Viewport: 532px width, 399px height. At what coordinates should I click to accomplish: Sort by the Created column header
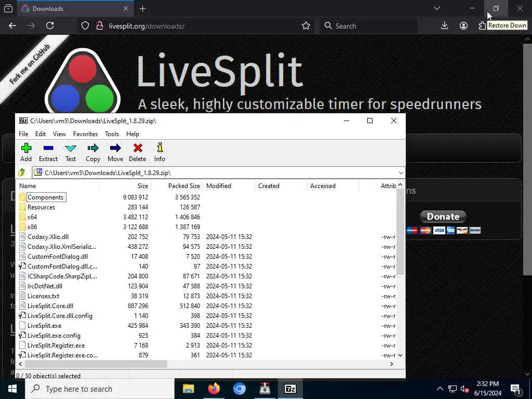point(281,186)
